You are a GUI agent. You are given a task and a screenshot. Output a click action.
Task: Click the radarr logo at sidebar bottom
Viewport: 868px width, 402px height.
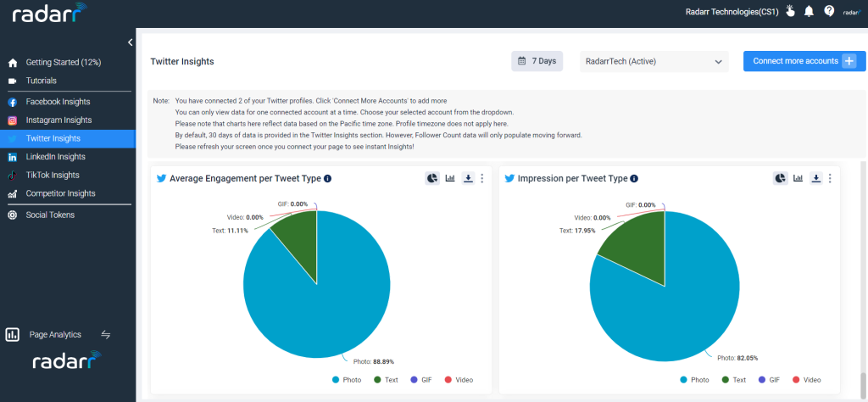[68, 361]
